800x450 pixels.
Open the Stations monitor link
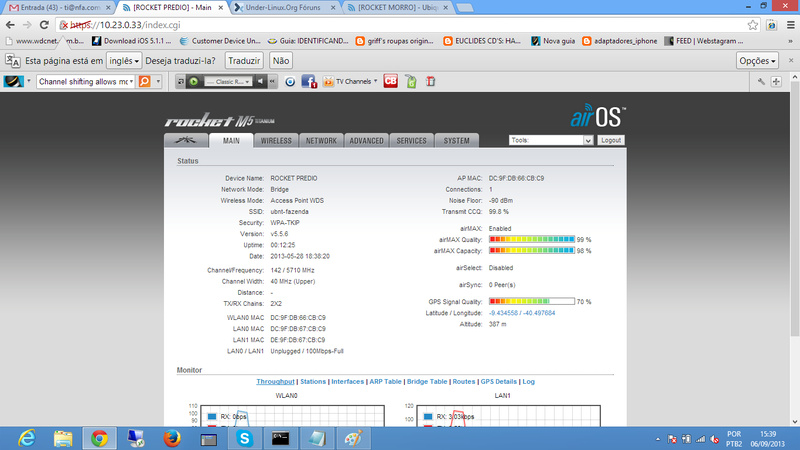313,382
